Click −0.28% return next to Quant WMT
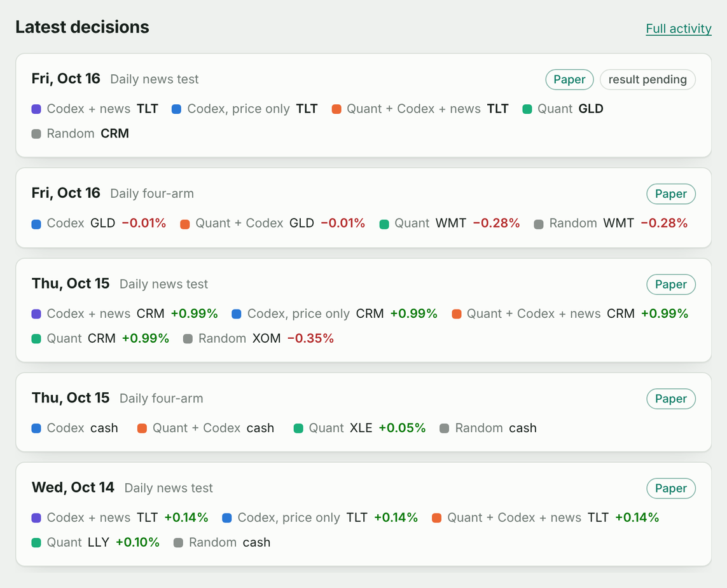The height and width of the screenshot is (588, 727). [x=496, y=223]
